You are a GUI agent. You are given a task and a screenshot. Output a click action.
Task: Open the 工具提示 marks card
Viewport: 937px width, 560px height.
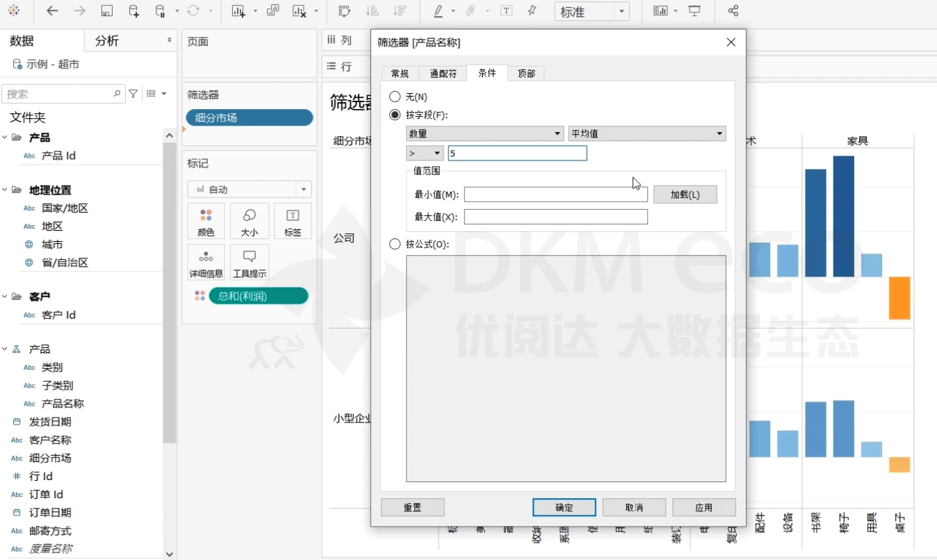(x=250, y=262)
